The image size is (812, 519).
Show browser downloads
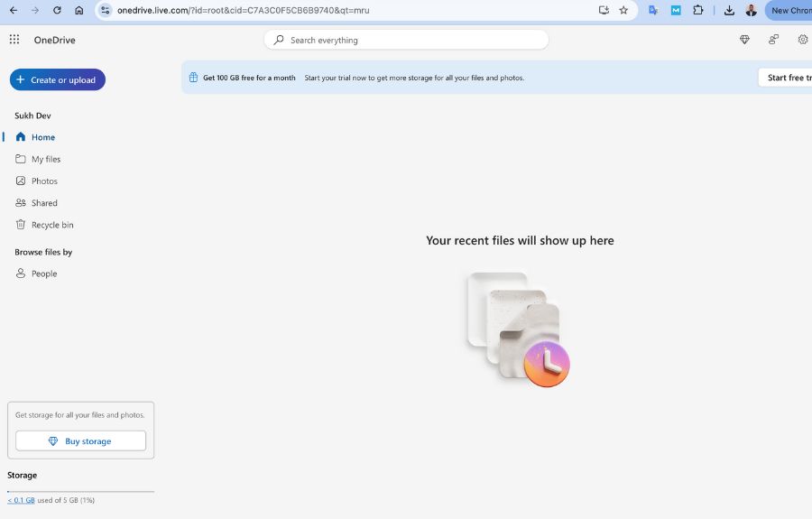coord(729,10)
